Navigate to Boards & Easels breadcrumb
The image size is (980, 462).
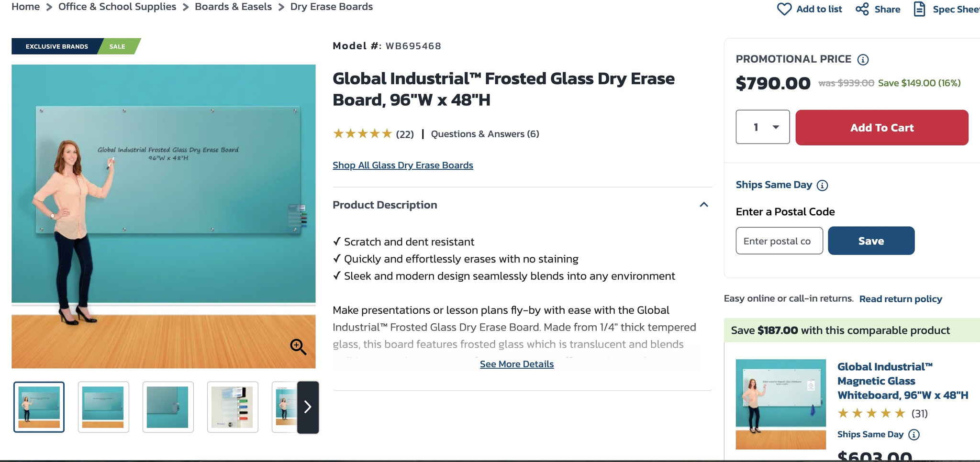coord(233,7)
